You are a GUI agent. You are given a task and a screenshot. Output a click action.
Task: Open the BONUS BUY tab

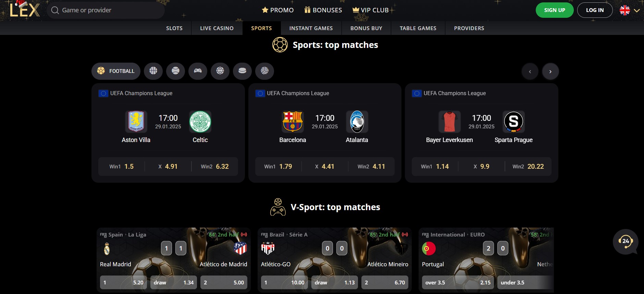point(366,28)
